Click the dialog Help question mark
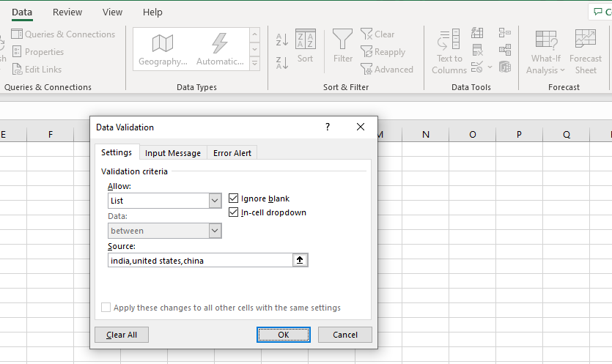The width and height of the screenshot is (612, 364). (x=328, y=127)
